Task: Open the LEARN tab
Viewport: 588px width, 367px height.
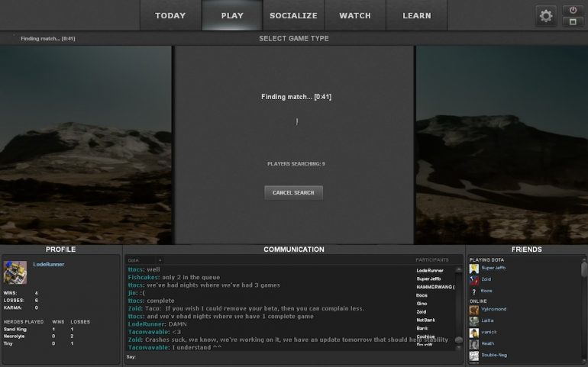Action: click(417, 15)
